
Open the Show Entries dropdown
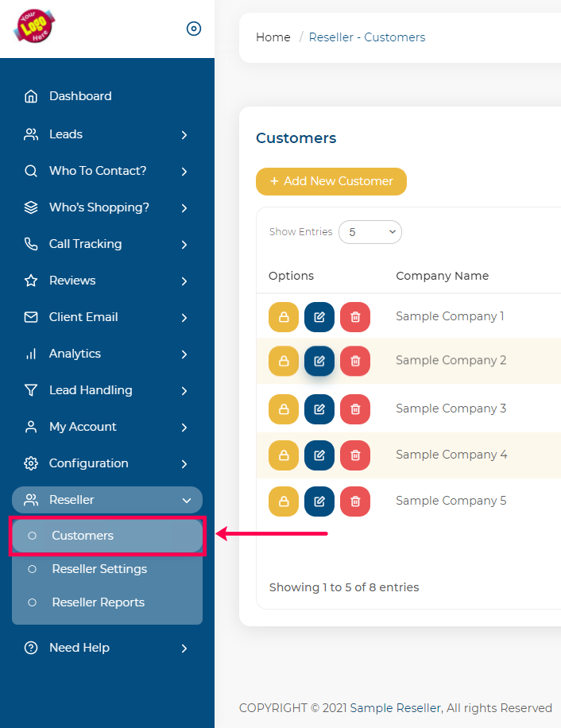pos(370,232)
